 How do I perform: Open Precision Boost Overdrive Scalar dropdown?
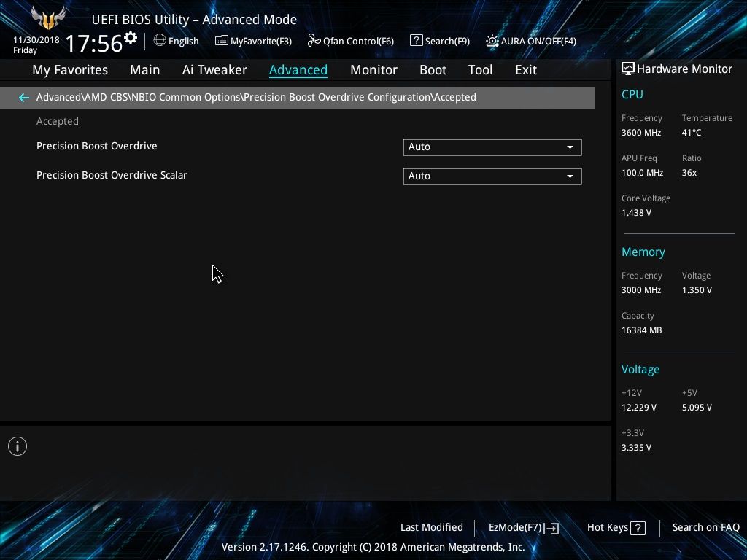pos(492,176)
